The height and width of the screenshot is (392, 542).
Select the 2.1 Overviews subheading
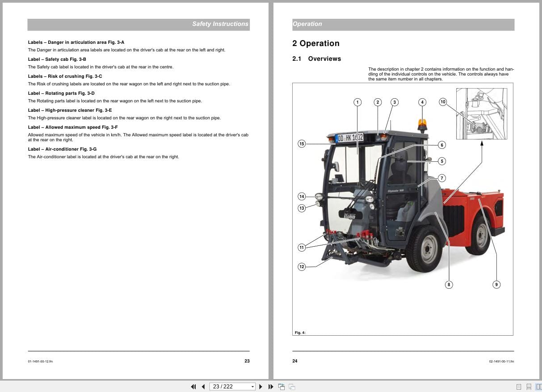point(316,59)
